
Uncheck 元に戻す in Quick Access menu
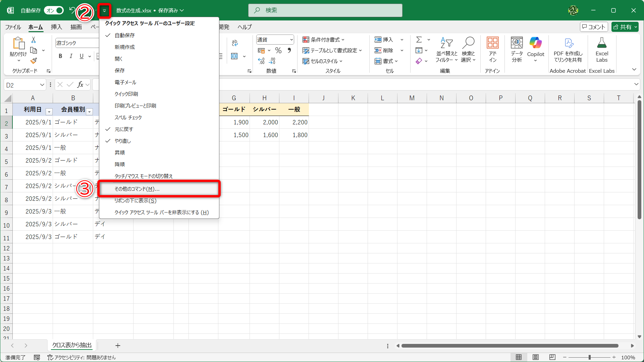pyautogui.click(x=124, y=129)
